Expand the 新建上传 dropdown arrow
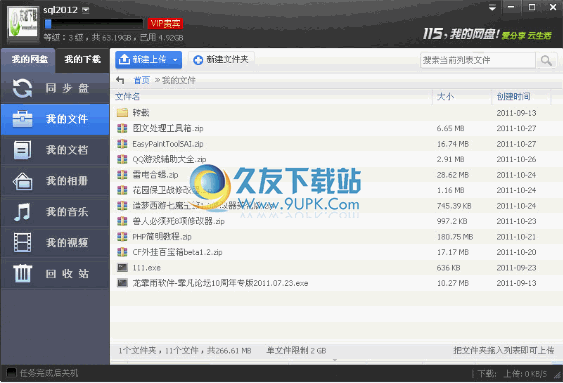Screen dimensions: 563x383 175,60
